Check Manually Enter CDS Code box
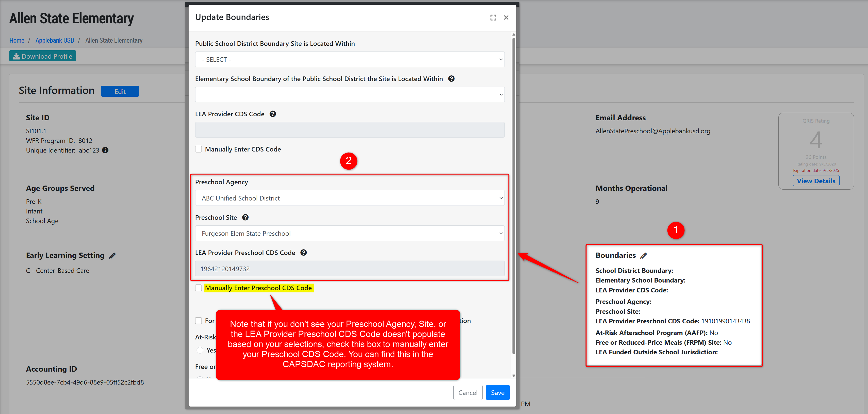Viewport: 868px width, 414px height. coord(199,149)
